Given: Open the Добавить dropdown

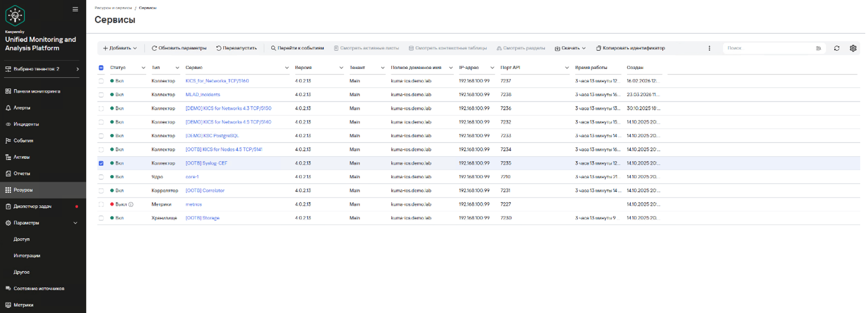Looking at the screenshot, I should pos(120,49).
